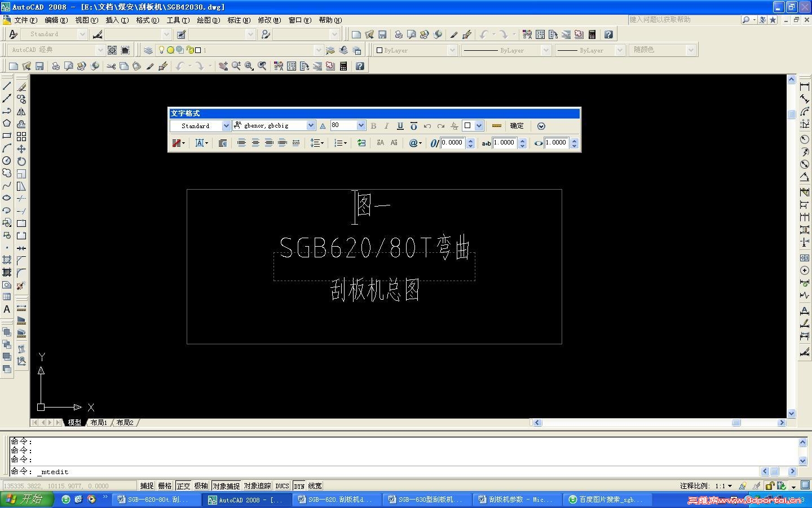Click the width factor 1.0000 field
Screen dimensions: 812x508
pyautogui.click(x=556, y=143)
